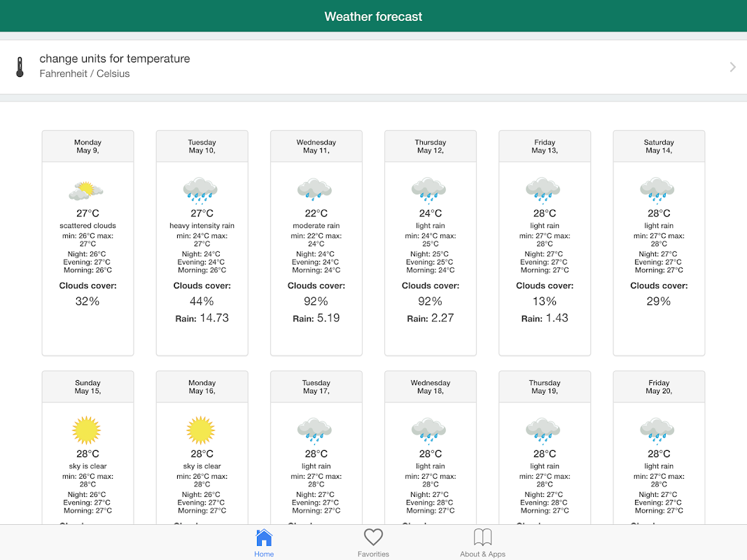This screenshot has width=747, height=560.
Task: Tap the 29% clouds cover value
Action: click(x=659, y=302)
